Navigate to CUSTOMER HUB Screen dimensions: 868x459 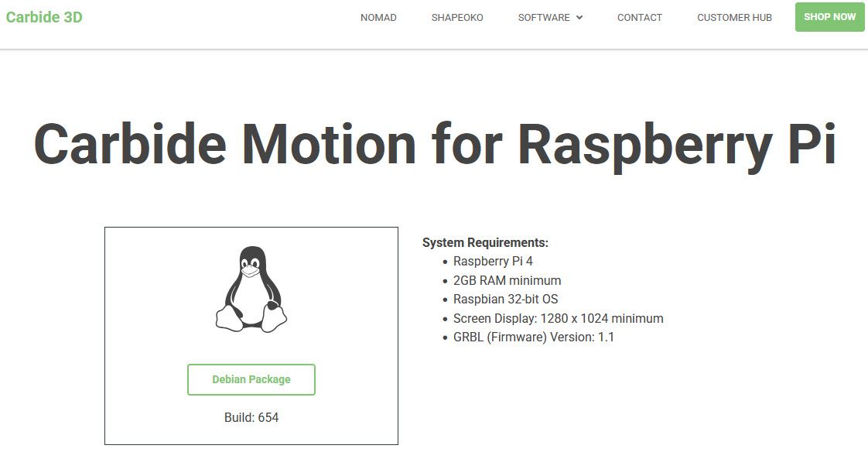pyautogui.click(x=734, y=18)
